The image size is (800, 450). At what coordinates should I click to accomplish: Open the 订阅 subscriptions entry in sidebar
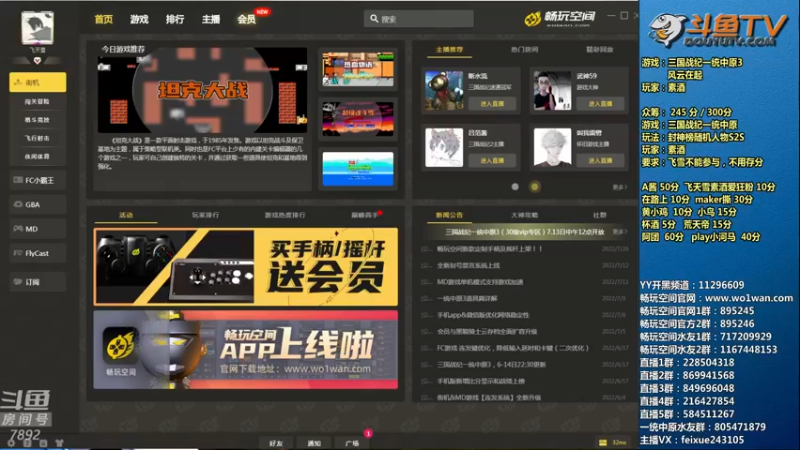pos(38,282)
